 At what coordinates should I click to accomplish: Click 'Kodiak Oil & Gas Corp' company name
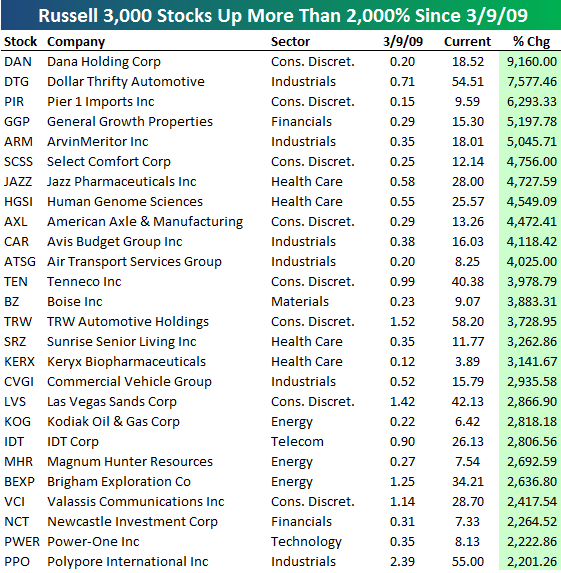(x=113, y=422)
